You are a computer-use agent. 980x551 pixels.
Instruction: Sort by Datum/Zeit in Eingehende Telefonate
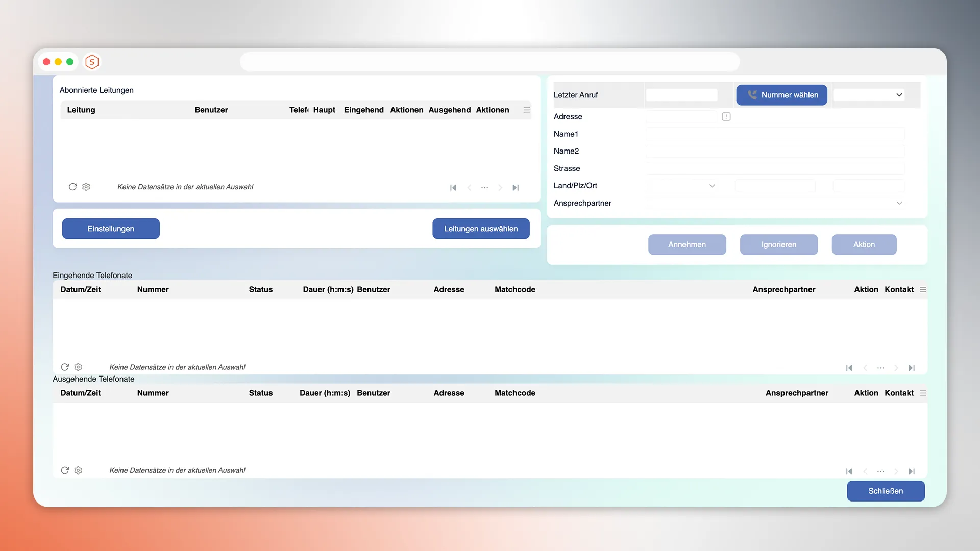(81, 289)
